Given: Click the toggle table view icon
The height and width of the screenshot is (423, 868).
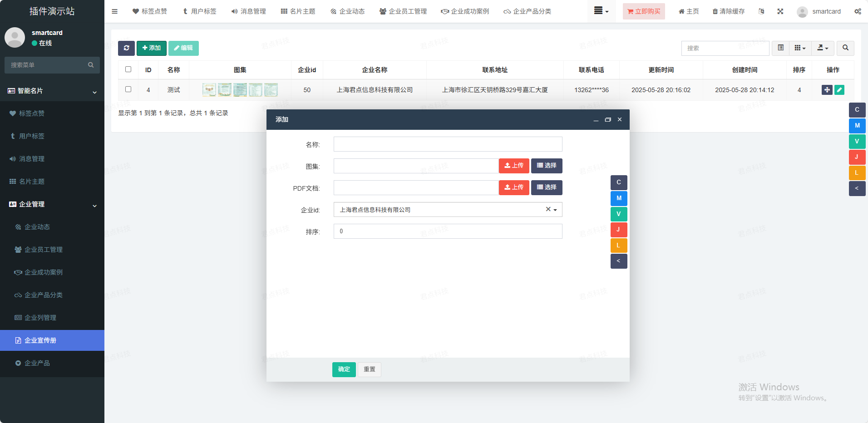Looking at the screenshot, I should click(x=780, y=48).
